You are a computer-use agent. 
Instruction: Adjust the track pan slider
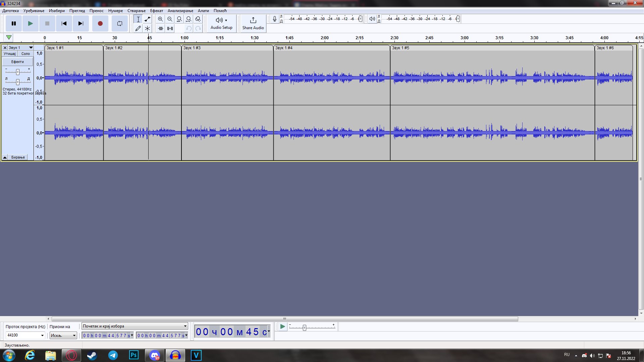pyautogui.click(x=18, y=82)
